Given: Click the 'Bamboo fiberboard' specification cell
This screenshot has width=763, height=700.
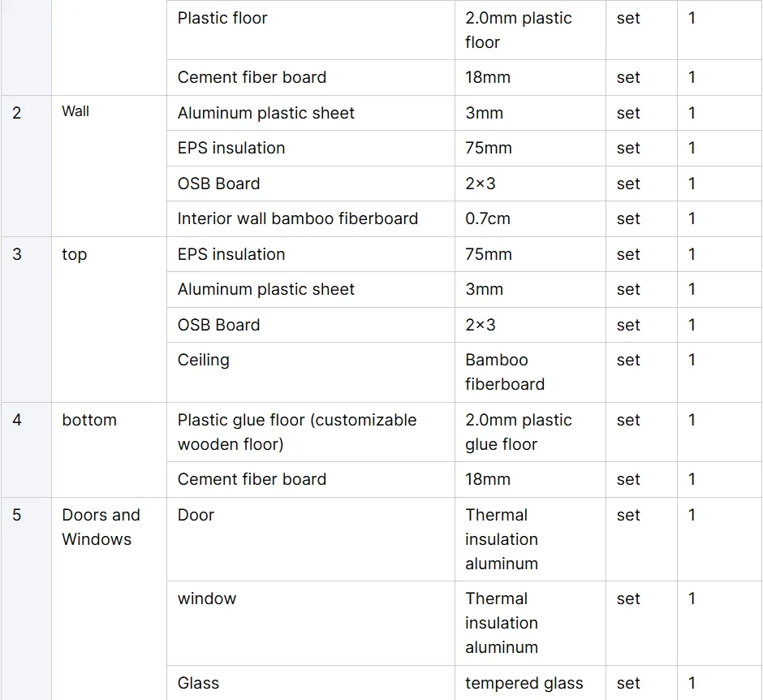Looking at the screenshot, I should 504,372.
